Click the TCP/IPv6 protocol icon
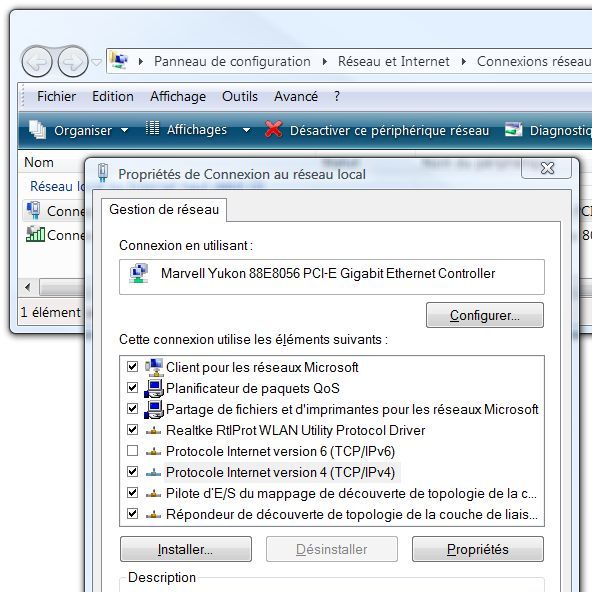The image size is (592, 592). (x=153, y=452)
